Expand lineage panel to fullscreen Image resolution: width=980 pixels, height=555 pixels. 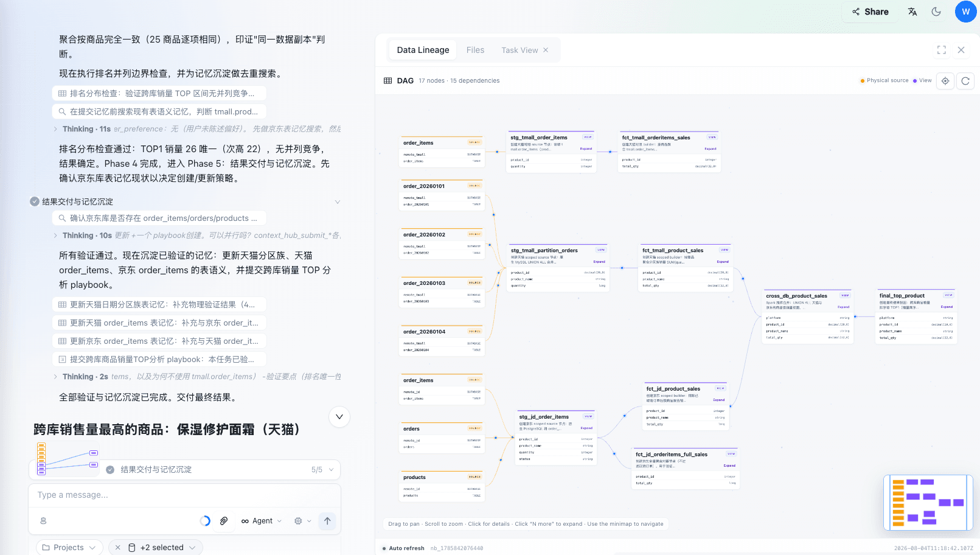[x=942, y=50]
